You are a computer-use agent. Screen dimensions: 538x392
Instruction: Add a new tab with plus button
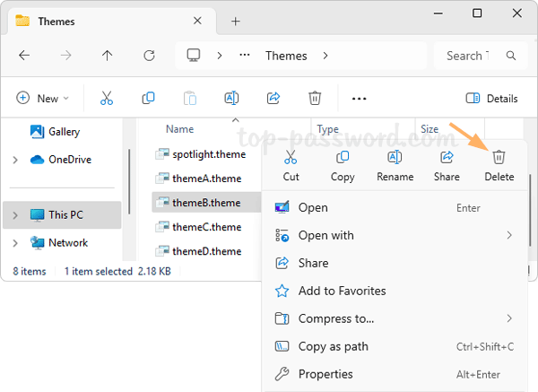pyautogui.click(x=236, y=22)
